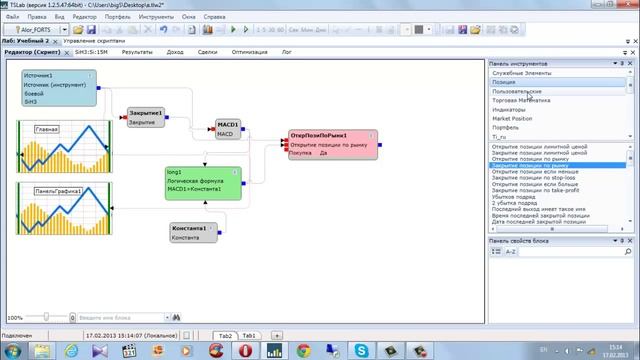Run the script with the green play button
640x360 pixels.
233,30
